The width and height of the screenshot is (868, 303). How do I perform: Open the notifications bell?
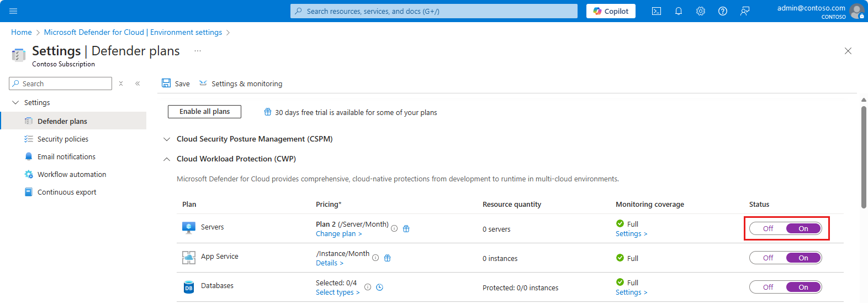679,11
